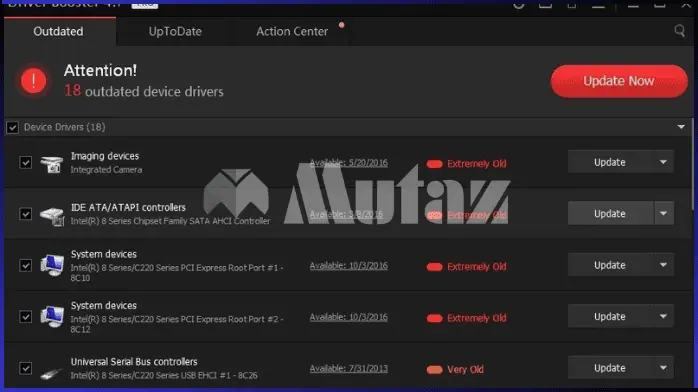Image resolution: width=698 pixels, height=392 pixels.
Task: Select the Imaging devices row title
Action: (105, 156)
